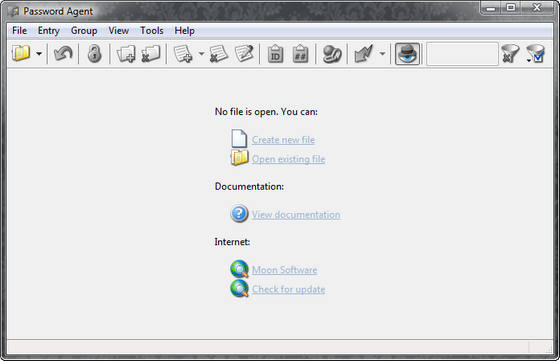Focus the toolbar search filter box
560x361 pixels.
click(462, 54)
